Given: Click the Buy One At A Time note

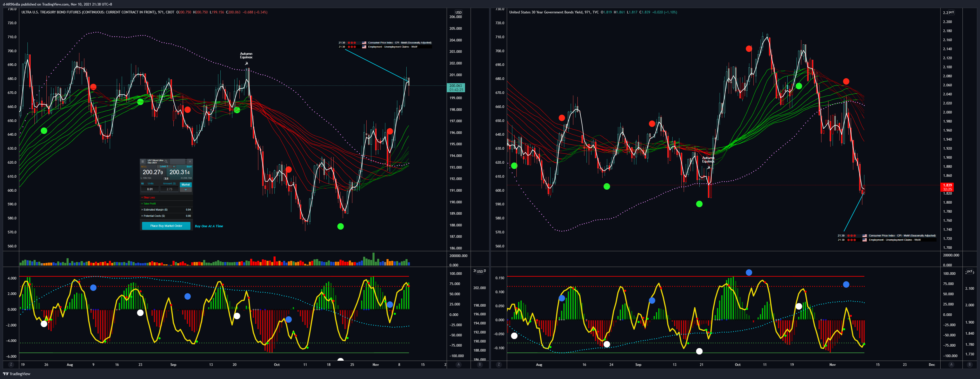Looking at the screenshot, I should [209, 226].
